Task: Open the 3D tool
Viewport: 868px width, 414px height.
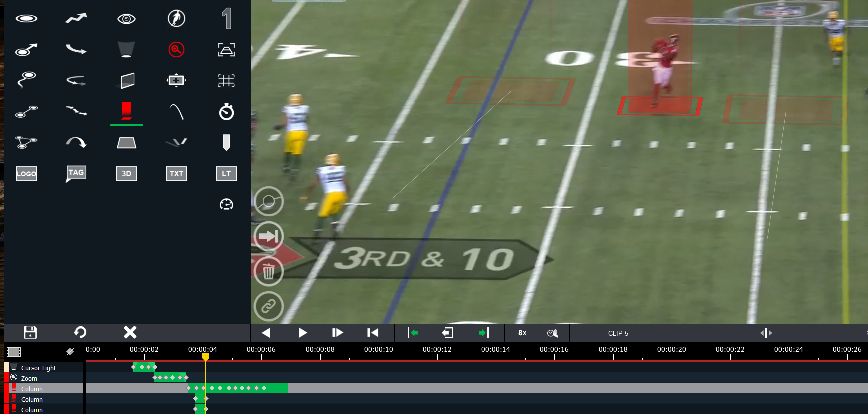Action: click(x=126, y=174)
